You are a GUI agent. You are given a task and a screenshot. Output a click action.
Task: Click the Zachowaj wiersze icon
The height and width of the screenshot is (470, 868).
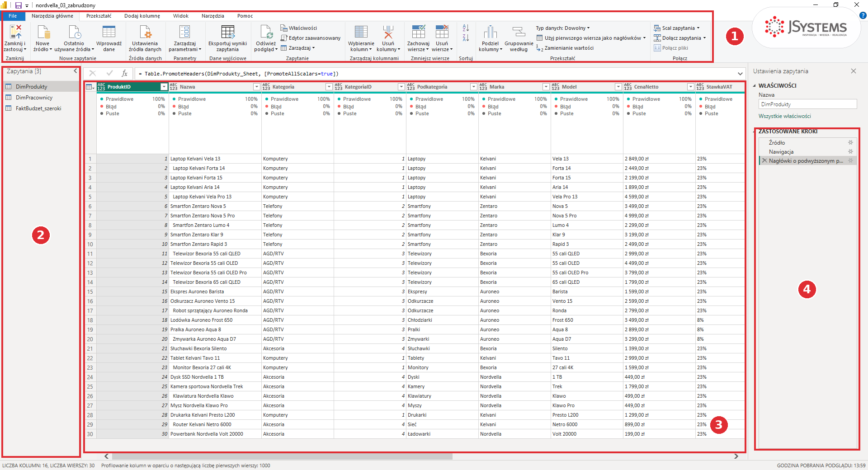tap(418, 32)
